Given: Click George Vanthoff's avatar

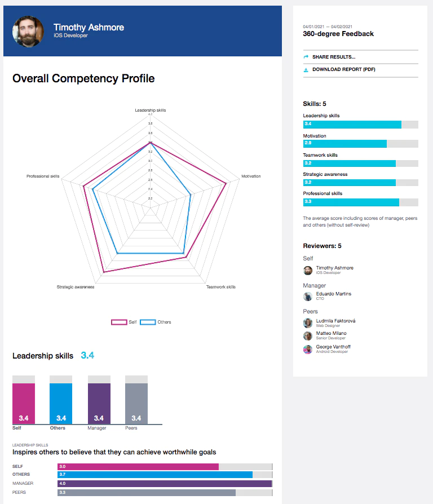Looking at the screenshot, I should 308,350.
